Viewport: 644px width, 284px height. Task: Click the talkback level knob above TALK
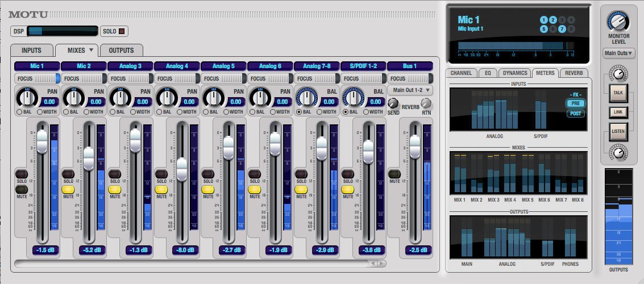(617, 73)
